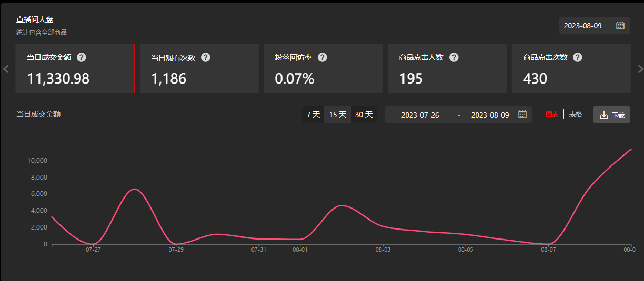This screenshot has height=281, width=644.
Task: Choose the 30 天 time range
Action: [x=364, y=115]
